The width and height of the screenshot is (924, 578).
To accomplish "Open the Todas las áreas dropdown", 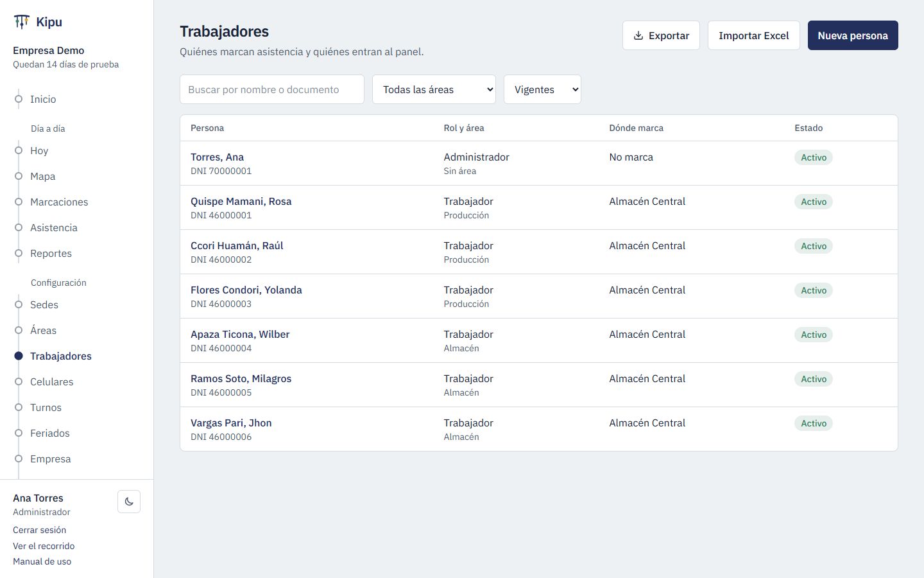I will 434,89.
